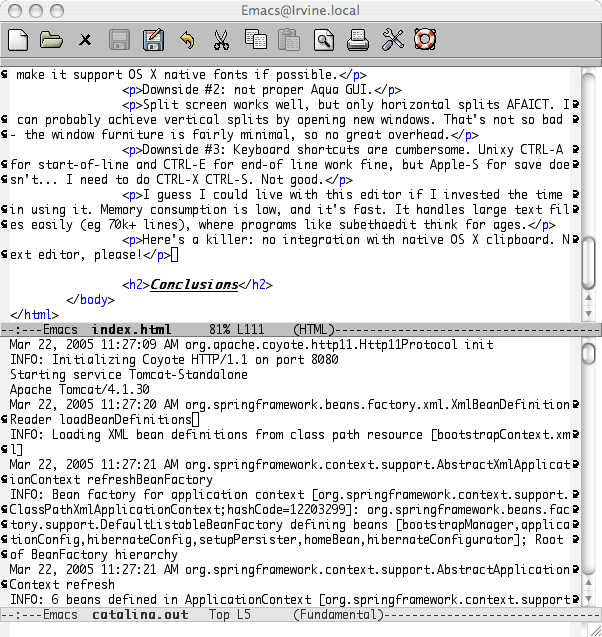This screenshot has height=637, width=602.
Task: Close buffer with the X toolbar icon
Action: tap(85, 40)
